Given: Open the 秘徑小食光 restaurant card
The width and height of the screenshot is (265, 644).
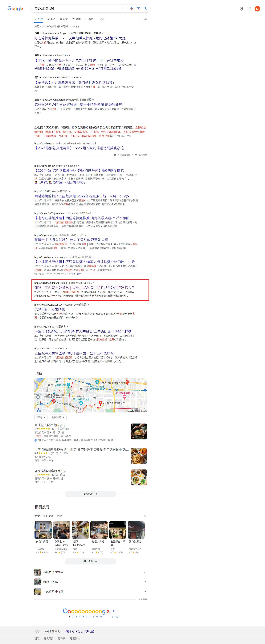Looking at the screenshot, I should click(99, 537).
